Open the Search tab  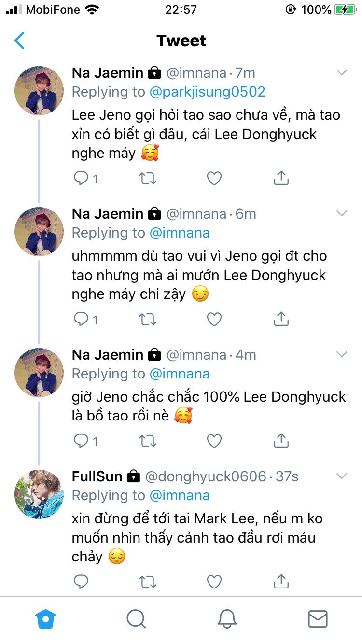click(136, 619)
